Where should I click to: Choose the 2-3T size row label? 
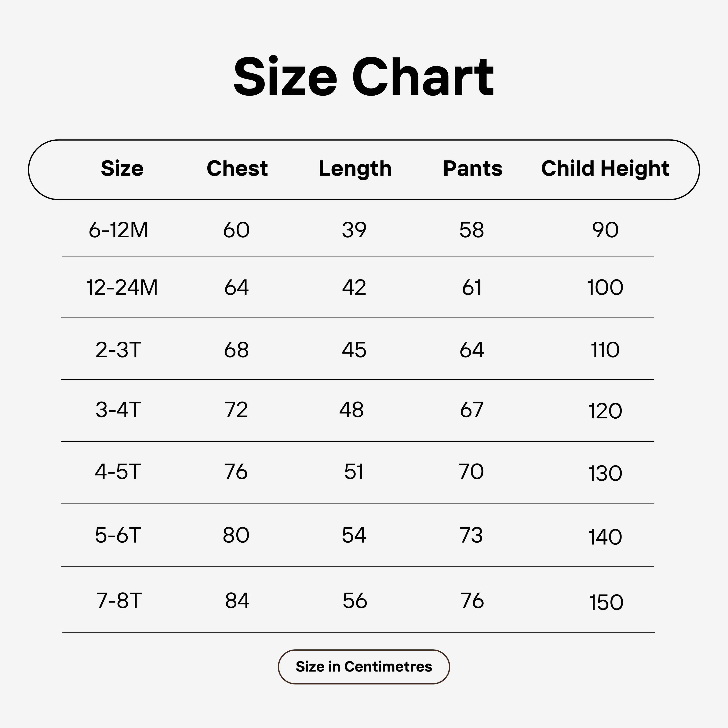(118, 350)
